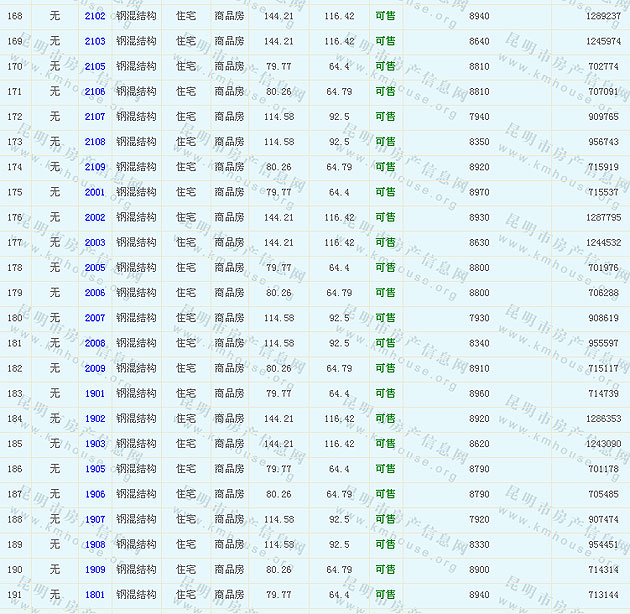Open room 2109 link

click(x=95, y=167)
